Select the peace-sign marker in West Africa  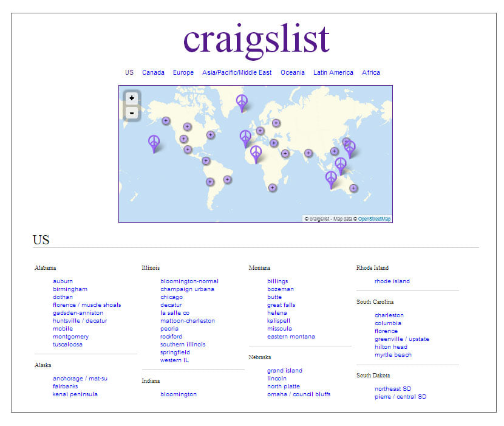[x=256, y=154]
